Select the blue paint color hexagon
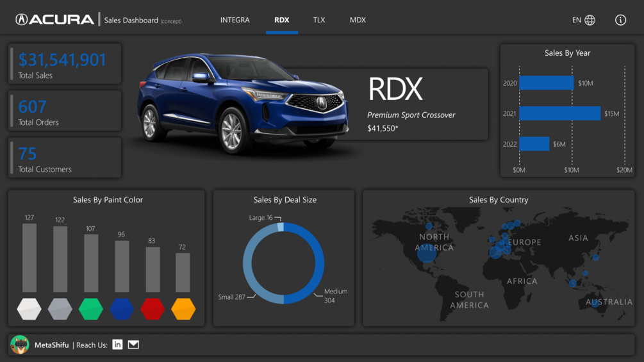 click(x=122, y=309)
